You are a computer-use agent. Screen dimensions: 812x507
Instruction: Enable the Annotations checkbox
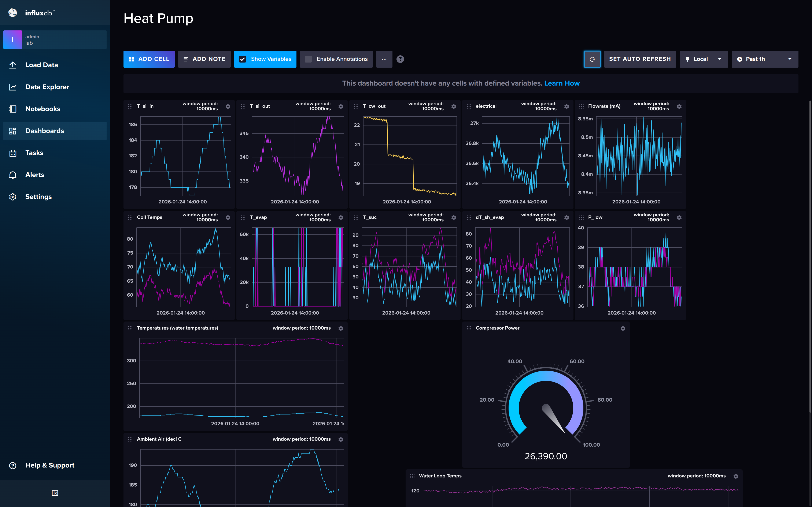click(x=308, y=59)
